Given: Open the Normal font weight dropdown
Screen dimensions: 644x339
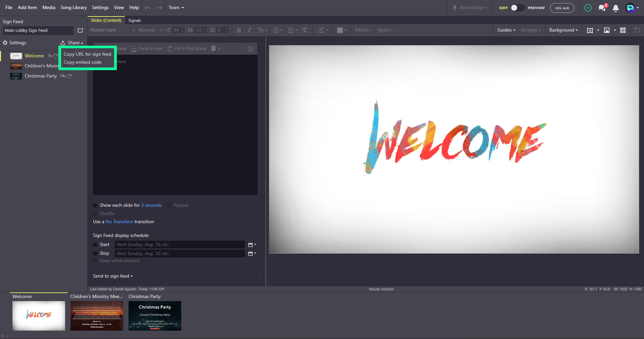Looking at the screenshot, I should click(x=151, y=30).
